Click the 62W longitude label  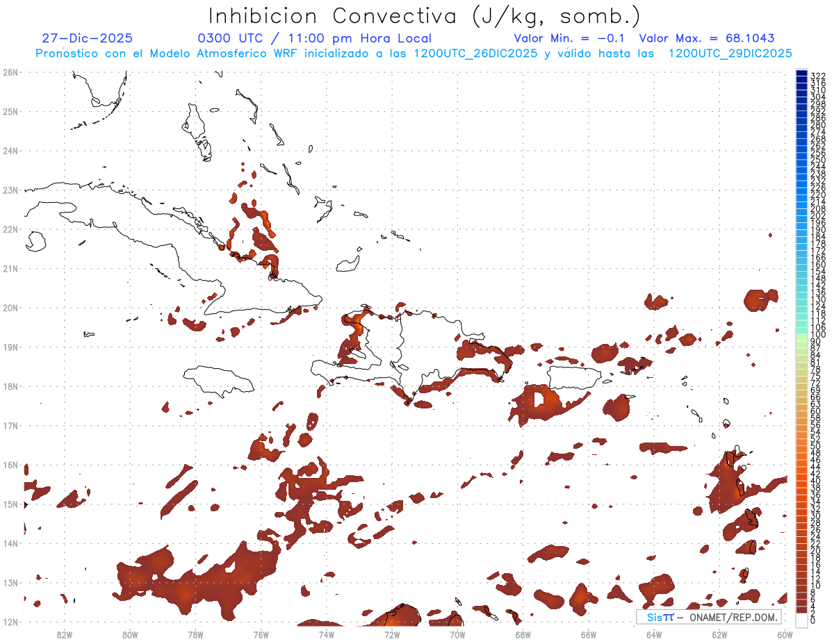coord(719,634)
